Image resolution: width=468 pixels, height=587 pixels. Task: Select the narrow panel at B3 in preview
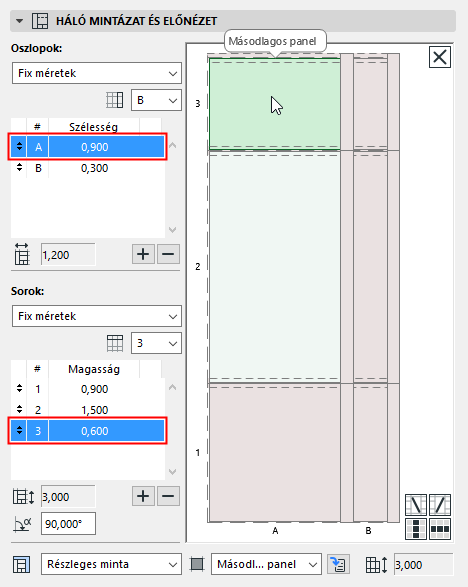[370, 104]
